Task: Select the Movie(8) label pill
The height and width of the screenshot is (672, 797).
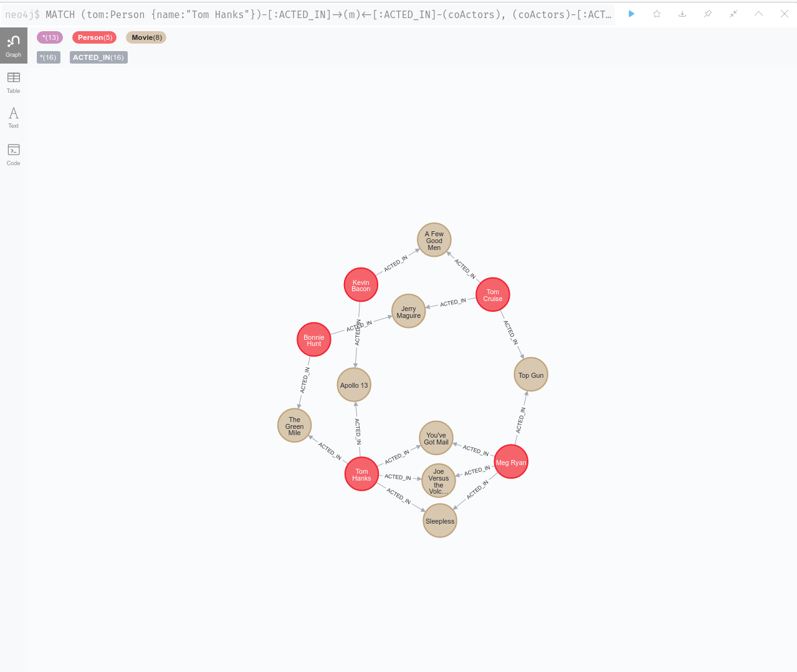Action: click(x=146, y=37)
